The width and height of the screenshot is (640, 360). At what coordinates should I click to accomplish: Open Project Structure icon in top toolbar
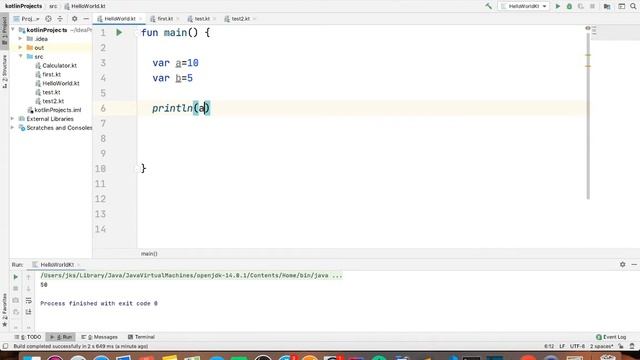click(607, 6)
